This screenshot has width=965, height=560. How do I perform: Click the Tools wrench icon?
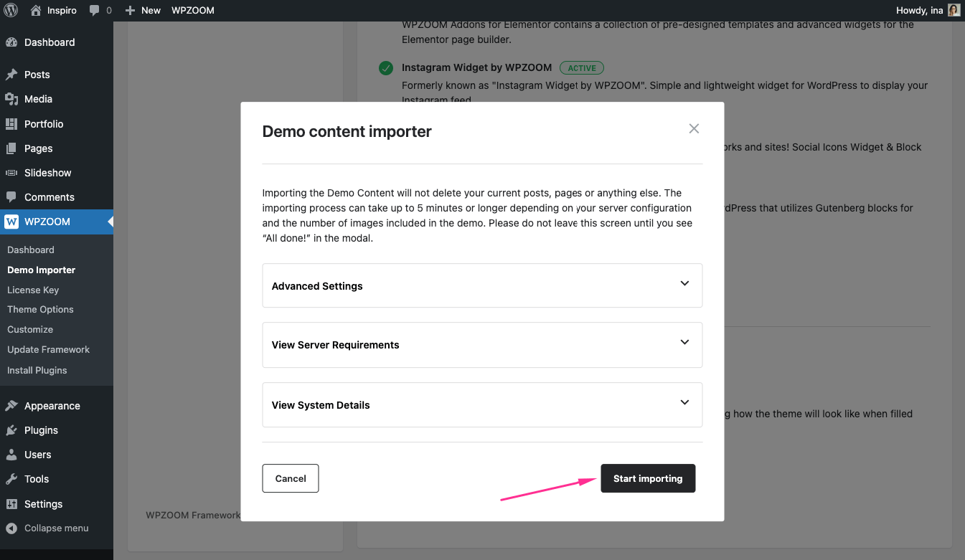pos(11,479)
